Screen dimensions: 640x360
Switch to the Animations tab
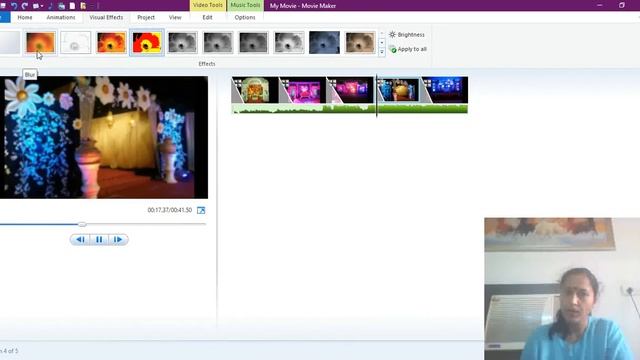[61, 18]
